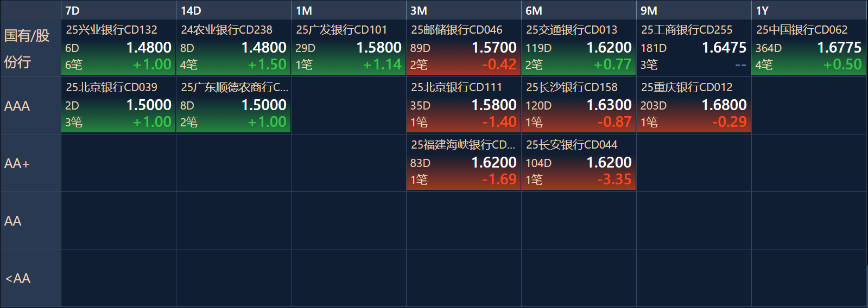
Task: Select the 25长沙银行CD158 cell
Action: [579, 105]
